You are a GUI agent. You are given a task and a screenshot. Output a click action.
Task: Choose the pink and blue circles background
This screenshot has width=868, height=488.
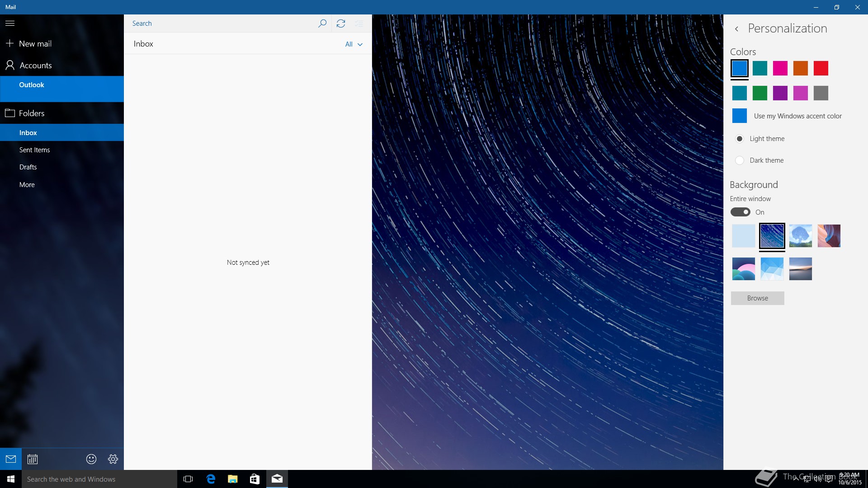[x=744, y=269]
